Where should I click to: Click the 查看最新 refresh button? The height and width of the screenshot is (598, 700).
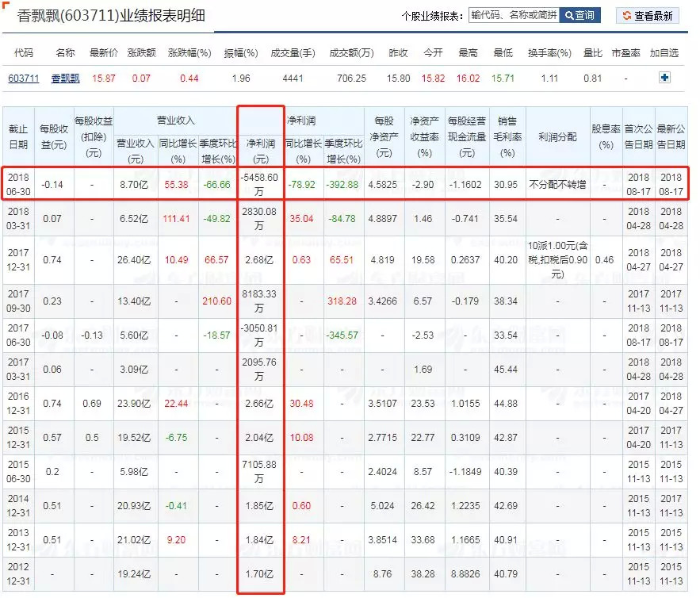pos(648,16)
